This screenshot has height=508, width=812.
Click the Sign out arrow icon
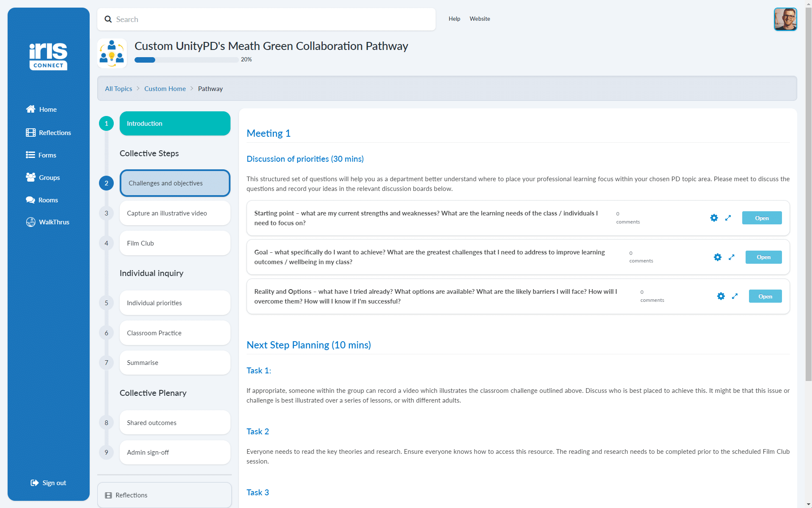click(35, 483)
